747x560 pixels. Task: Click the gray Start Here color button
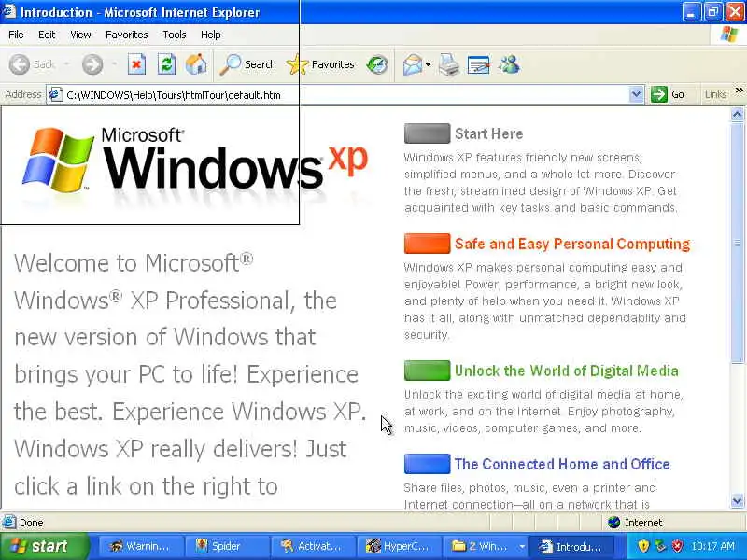(427, 133)
